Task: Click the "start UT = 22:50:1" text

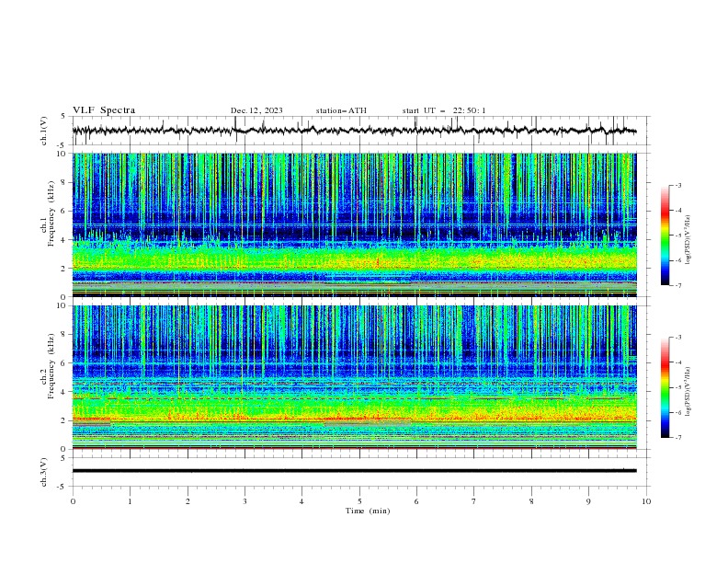Action: click(x=444, y=110)
